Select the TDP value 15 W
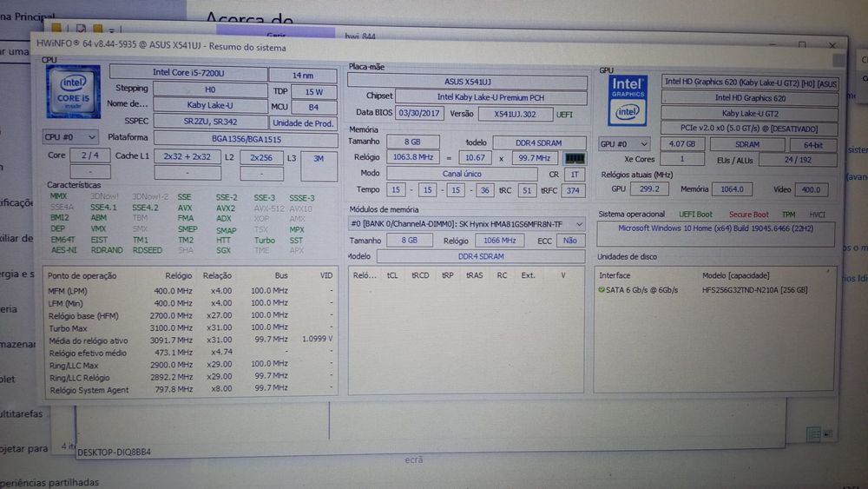The height and width of the screenshot is (489, 868). [313, 92]
